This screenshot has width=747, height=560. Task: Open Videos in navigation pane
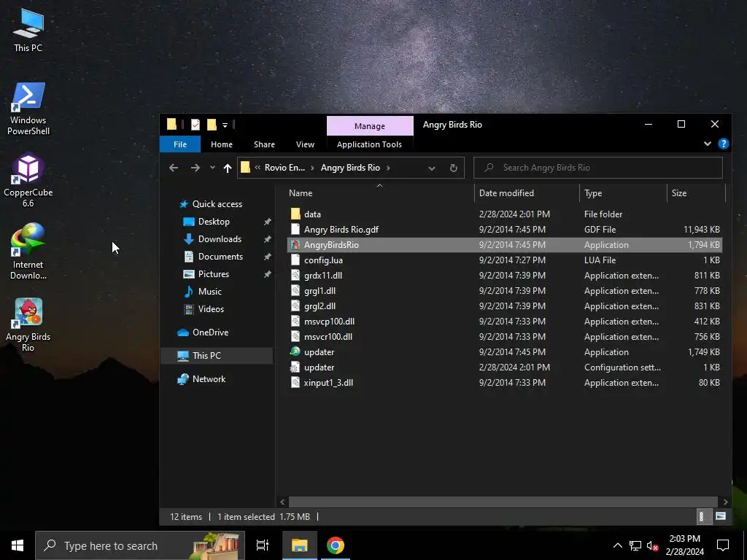pyautogui.click(x=211, y=309)
